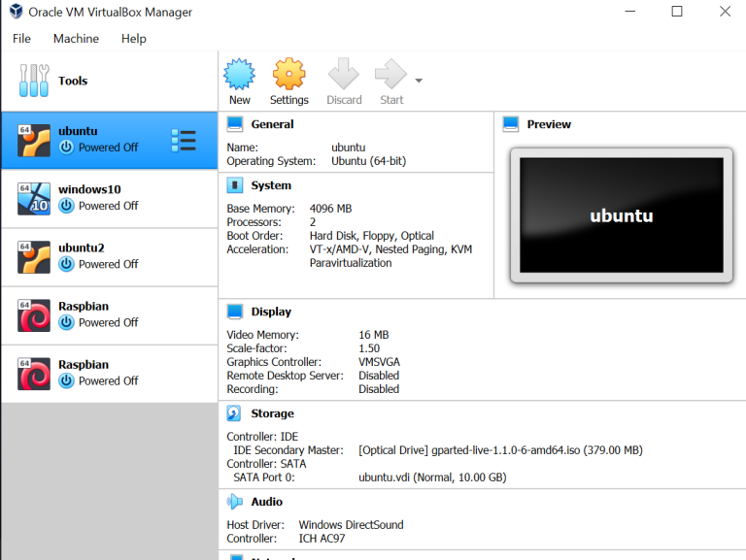
Task: Click the ubuntu preview thumbnail
Action: (621, 215)
